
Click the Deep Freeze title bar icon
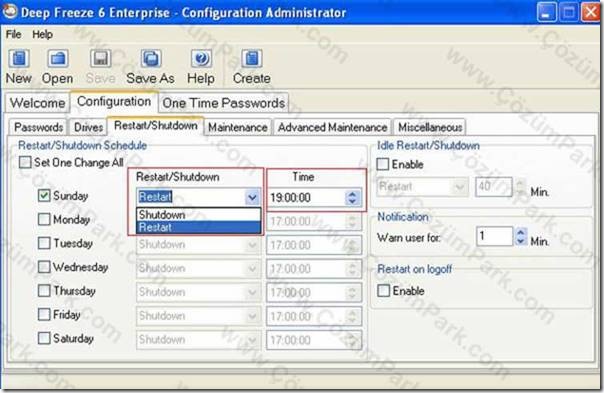click(9, 12)
